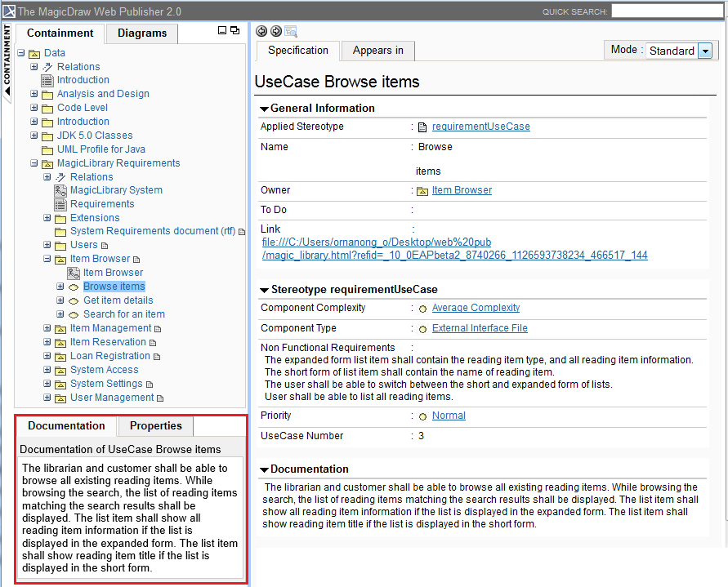Switch to the Properties tab
Viewport: 728px width, 587px height.
click(155, 426)
